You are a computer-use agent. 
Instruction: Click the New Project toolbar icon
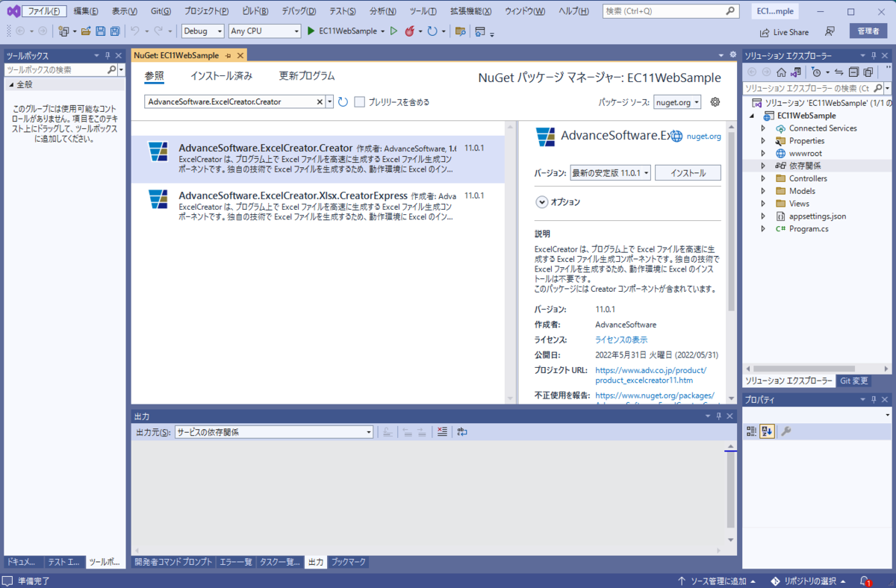pos(63,31)
